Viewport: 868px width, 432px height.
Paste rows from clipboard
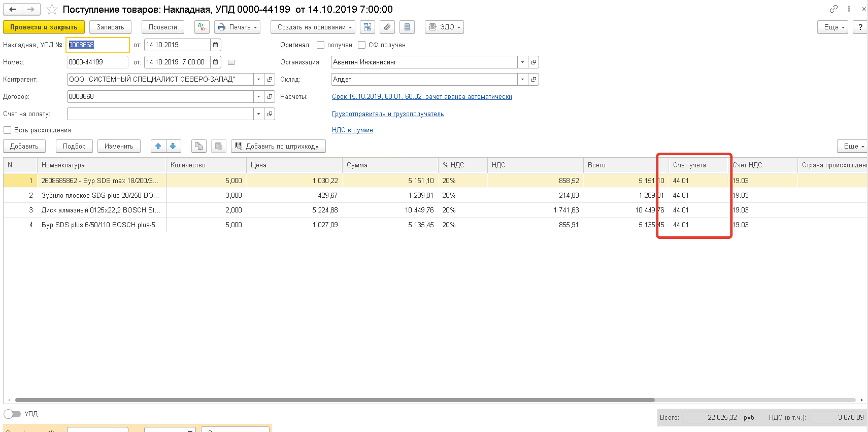tap(219, 146)
